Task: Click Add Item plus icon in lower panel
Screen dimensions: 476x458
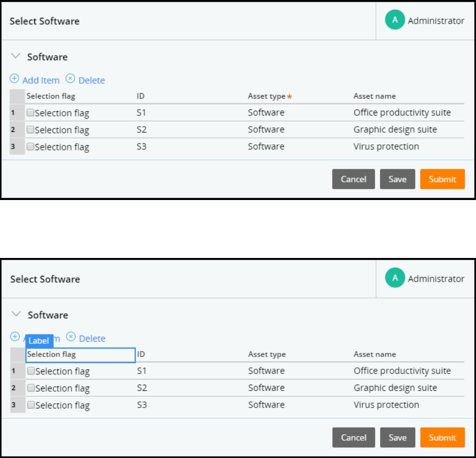Action: click(x=15, y=336)
